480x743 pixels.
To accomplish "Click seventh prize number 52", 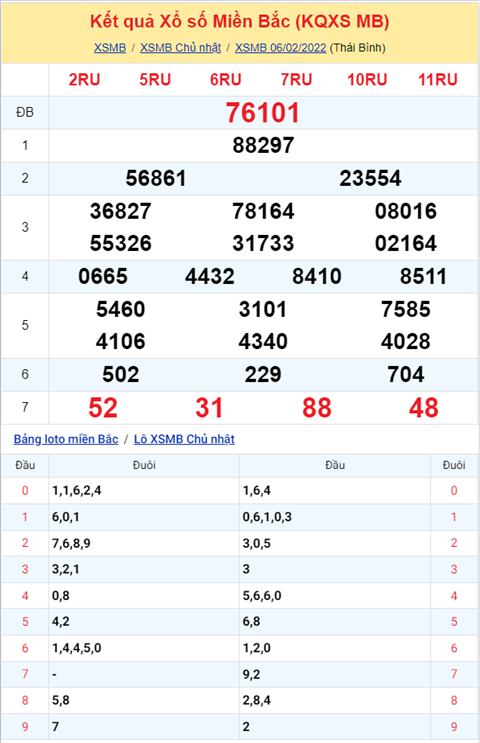I will click(103, 408).
